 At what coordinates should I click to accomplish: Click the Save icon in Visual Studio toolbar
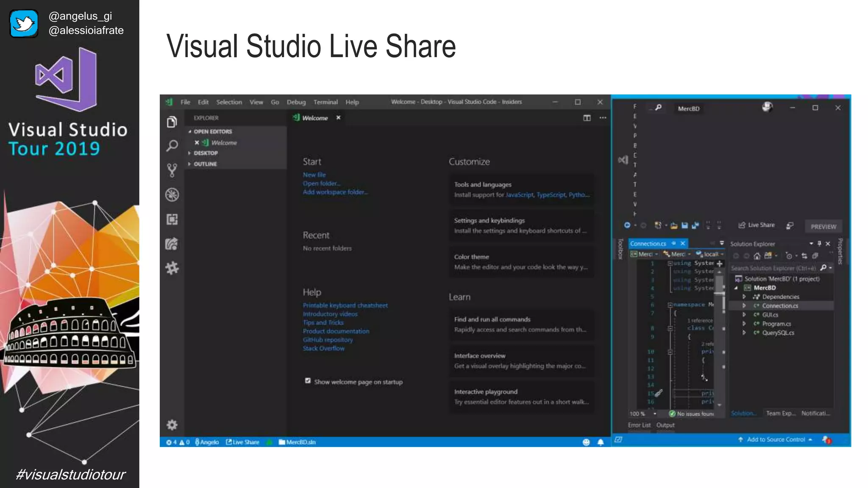click(684, 225)
